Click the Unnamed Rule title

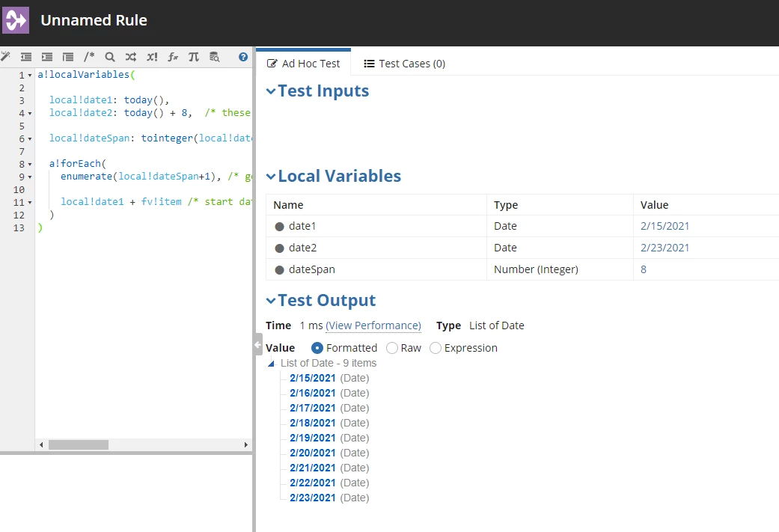pos(94,20)
